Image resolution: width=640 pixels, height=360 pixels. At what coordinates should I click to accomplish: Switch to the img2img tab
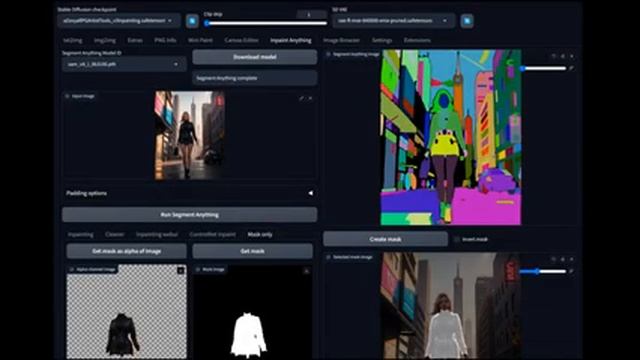pyautogui.click(x=104, y=40)
